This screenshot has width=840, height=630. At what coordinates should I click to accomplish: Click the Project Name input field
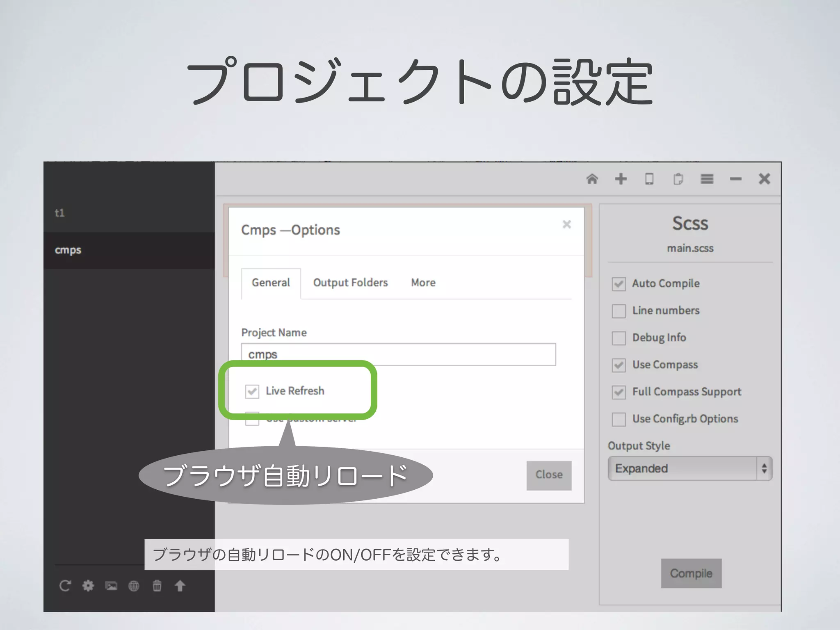pos(398,354)
